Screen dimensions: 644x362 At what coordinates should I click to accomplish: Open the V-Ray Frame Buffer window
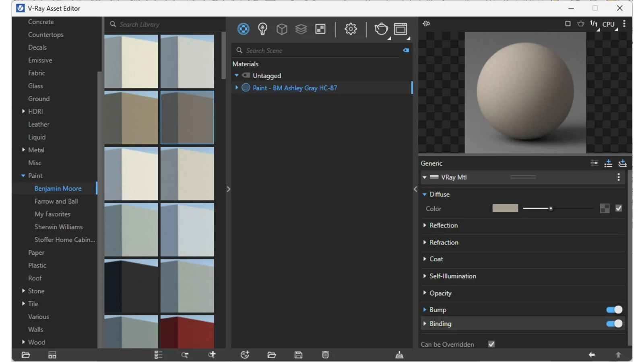tap(400, 29)
